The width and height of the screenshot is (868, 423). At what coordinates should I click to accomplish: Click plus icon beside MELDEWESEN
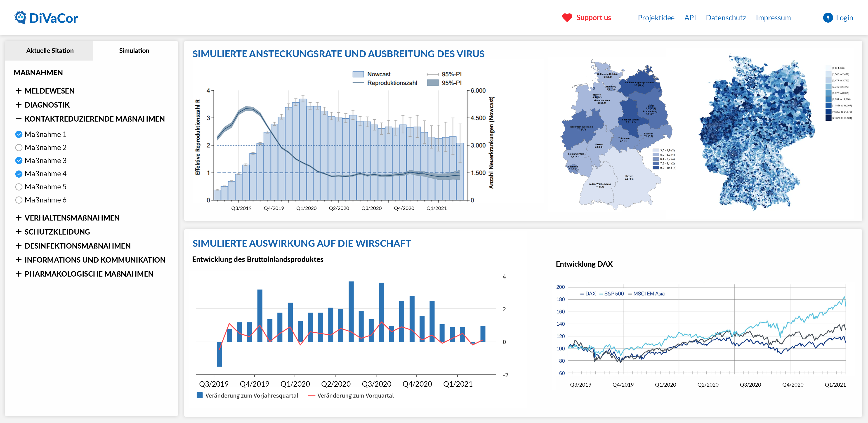tap(19, 91)
